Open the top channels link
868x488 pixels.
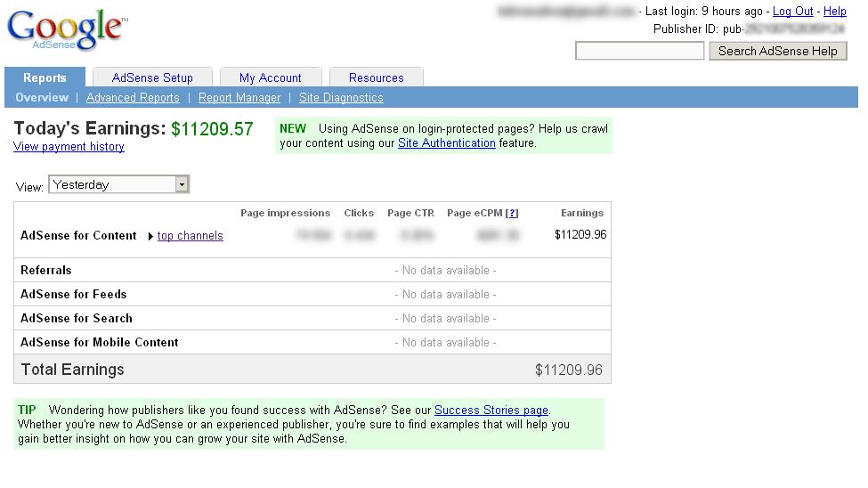(x=190, y=235)
